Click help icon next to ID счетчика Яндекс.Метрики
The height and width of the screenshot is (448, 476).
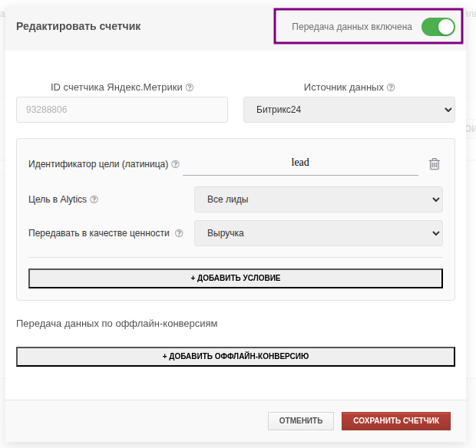(x=190, y=87)
